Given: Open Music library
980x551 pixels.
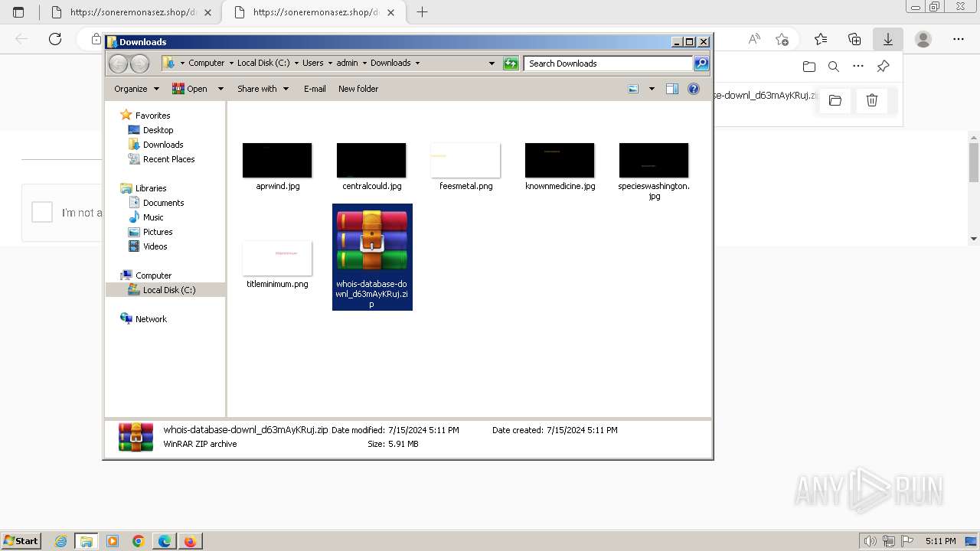Looking at the screenshot, I should (x=153, y=217).
